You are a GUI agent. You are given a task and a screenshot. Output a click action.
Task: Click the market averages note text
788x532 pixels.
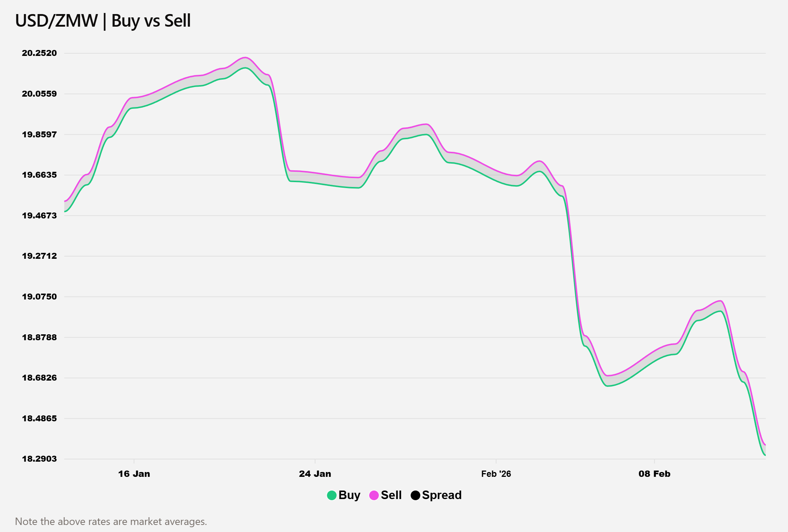tap(111, 522)
